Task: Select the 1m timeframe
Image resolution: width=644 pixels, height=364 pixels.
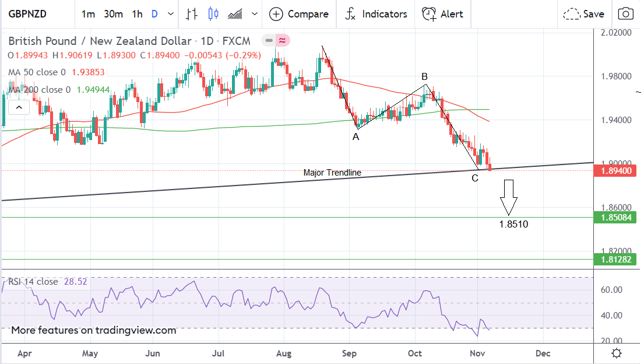Action: tap(88, 14)
